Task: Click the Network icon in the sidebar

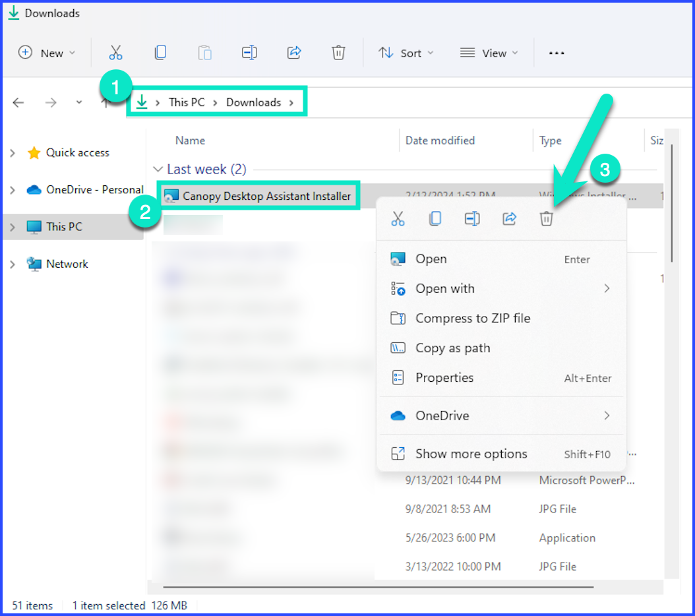Action: pos(34,264)
